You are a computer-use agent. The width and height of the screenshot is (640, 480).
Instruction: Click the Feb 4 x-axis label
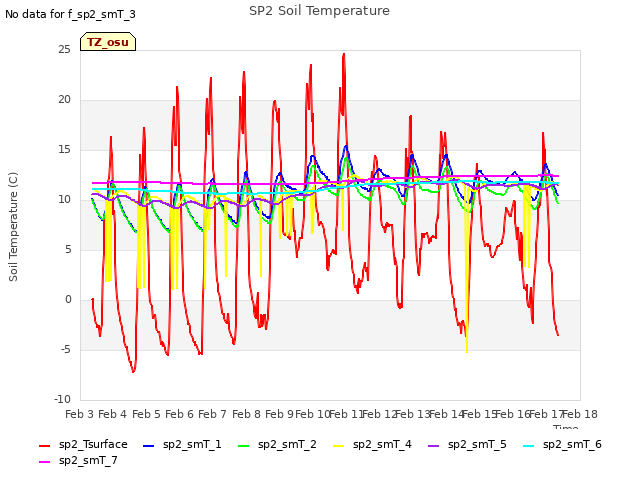pyautogui.click(x=113, y=414)
